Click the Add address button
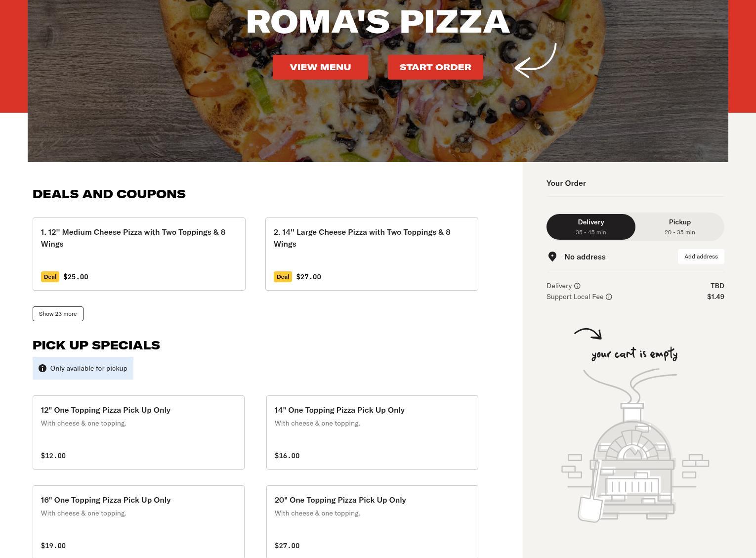 [x=701, y=257]
